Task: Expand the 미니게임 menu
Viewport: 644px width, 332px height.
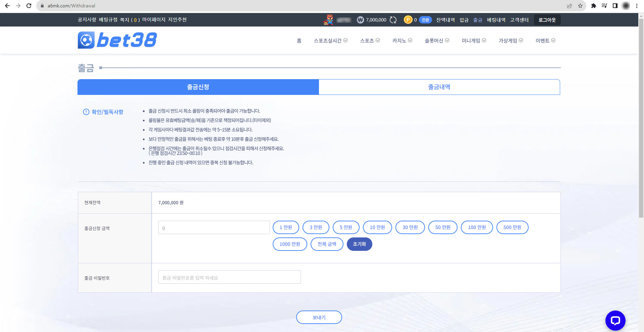Action: [474, 41]
